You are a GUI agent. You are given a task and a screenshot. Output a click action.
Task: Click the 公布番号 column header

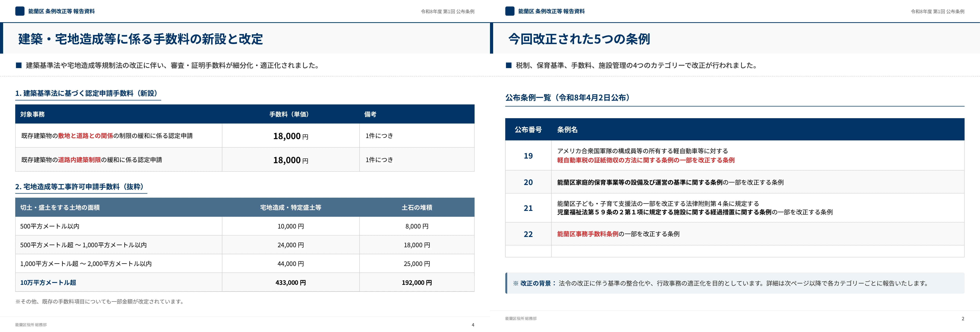click(528, 130)
